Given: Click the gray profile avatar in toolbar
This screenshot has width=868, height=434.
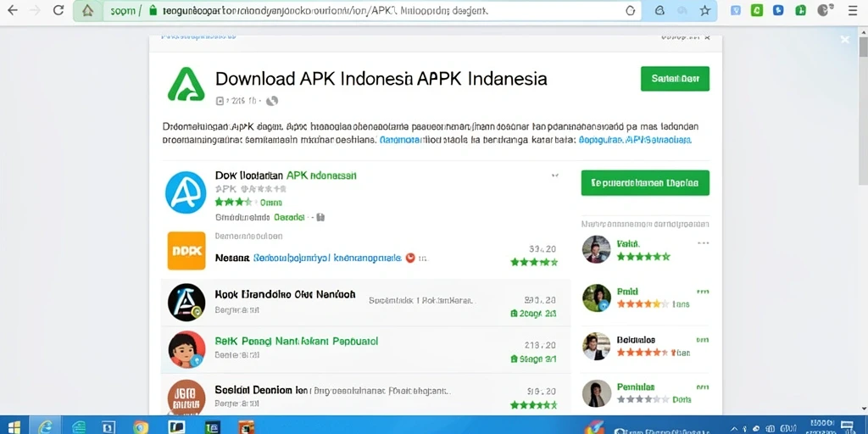Looking at the screenshot, I should point(824,10).
